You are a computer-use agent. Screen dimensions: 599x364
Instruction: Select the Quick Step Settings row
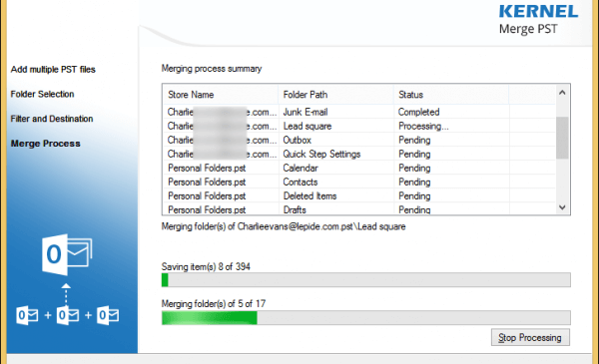click(x=359, y=155)
